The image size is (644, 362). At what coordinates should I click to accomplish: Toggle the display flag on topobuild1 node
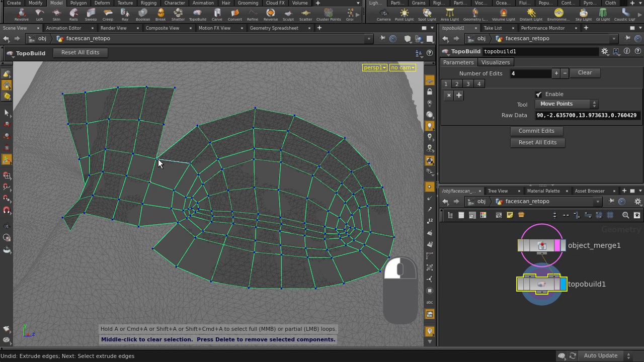coord(562,284)
